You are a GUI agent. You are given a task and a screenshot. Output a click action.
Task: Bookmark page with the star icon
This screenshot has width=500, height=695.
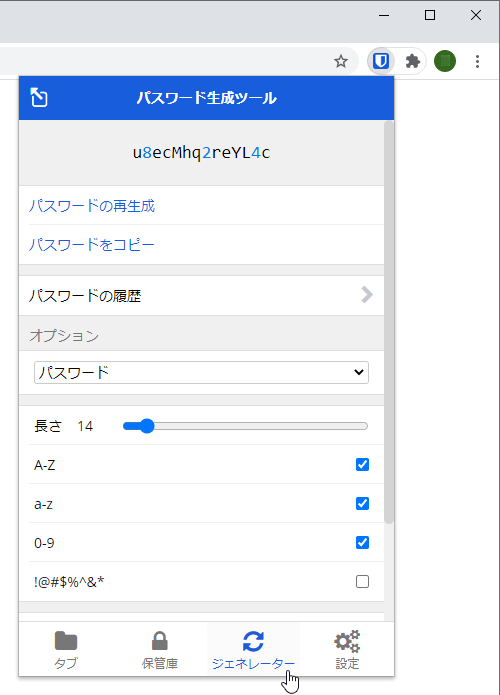[x=341, y=61]
